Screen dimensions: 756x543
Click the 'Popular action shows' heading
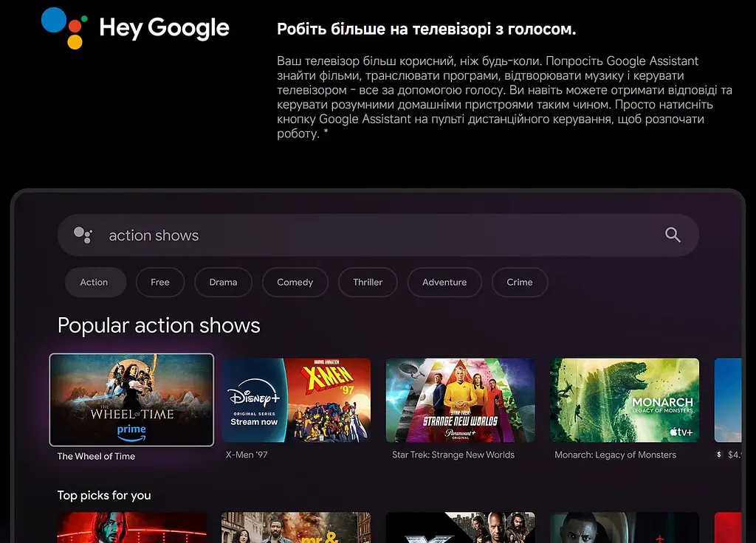(x=159, y=325)
